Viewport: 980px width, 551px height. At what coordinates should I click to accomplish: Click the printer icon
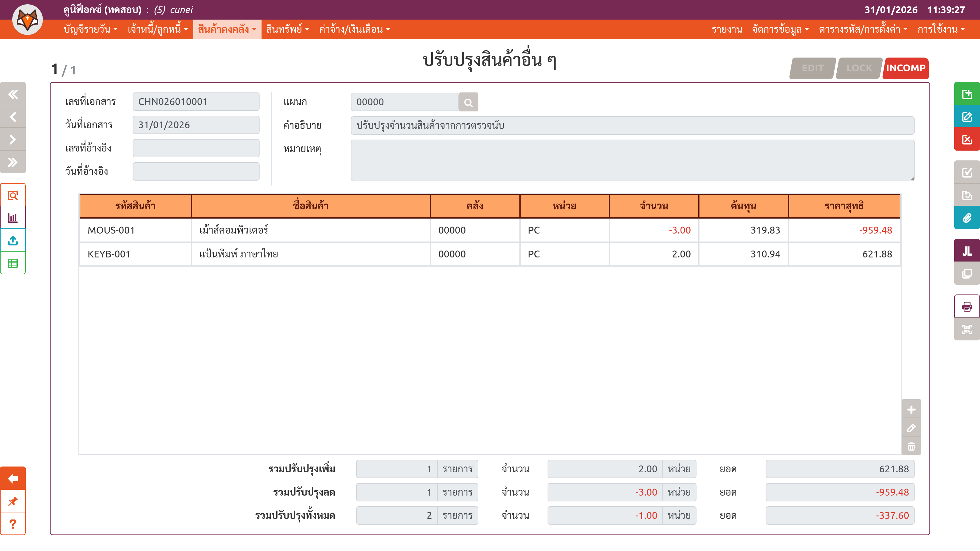[967, 306]
